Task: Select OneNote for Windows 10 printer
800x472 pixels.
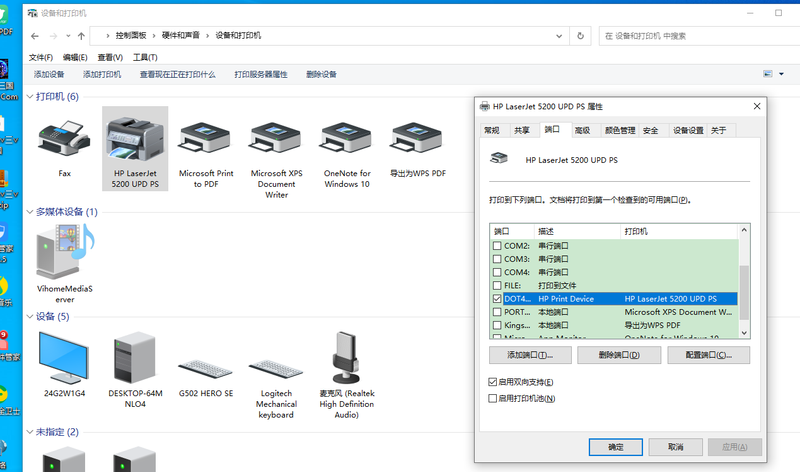Action: pyautogui.click(x=347, y=138)
